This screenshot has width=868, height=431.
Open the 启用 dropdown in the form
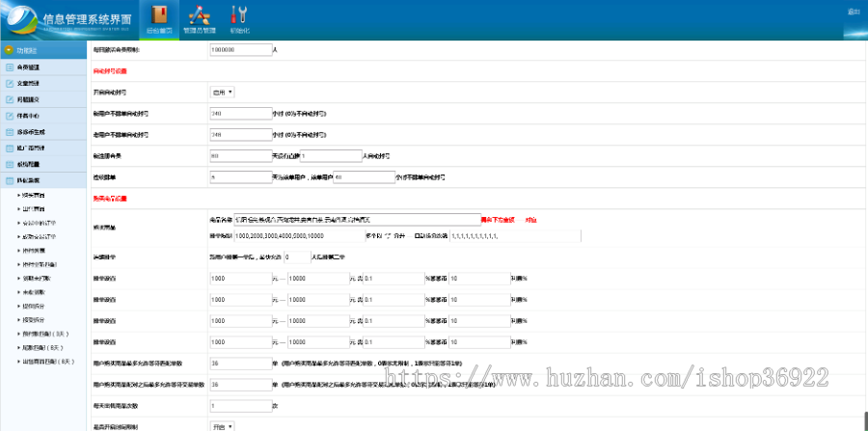coord(222,93)
